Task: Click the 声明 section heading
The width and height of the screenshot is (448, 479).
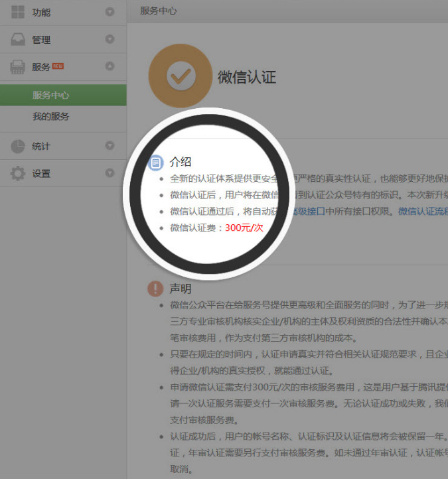Action: pyautogui.click(x=181, y=289)
